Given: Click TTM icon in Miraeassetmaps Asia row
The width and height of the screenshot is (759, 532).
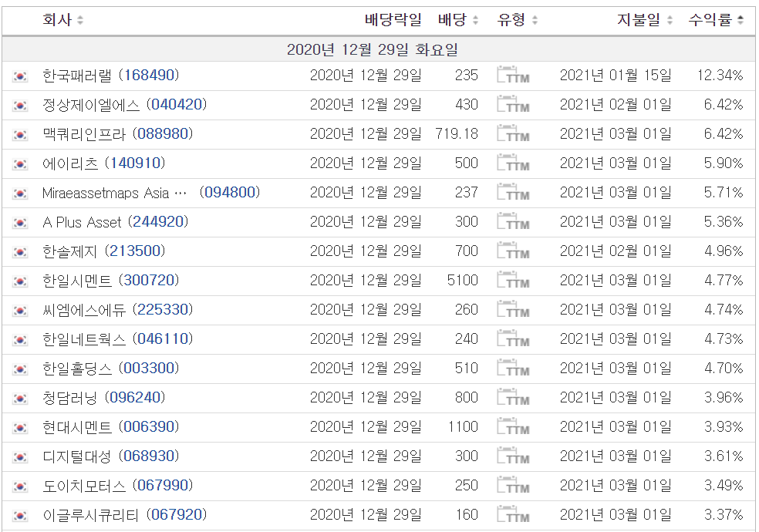Looking at the screenshot, I should [513, 193].
